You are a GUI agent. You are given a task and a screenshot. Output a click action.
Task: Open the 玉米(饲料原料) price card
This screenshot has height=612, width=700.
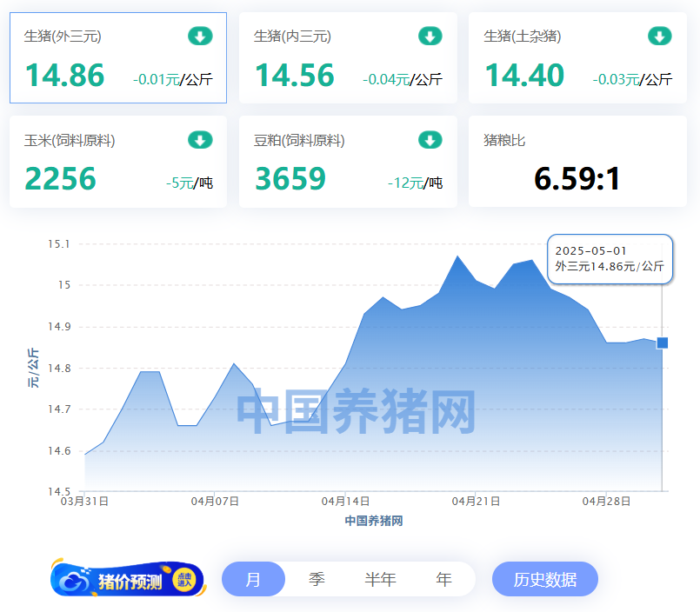tap(118, 162)
